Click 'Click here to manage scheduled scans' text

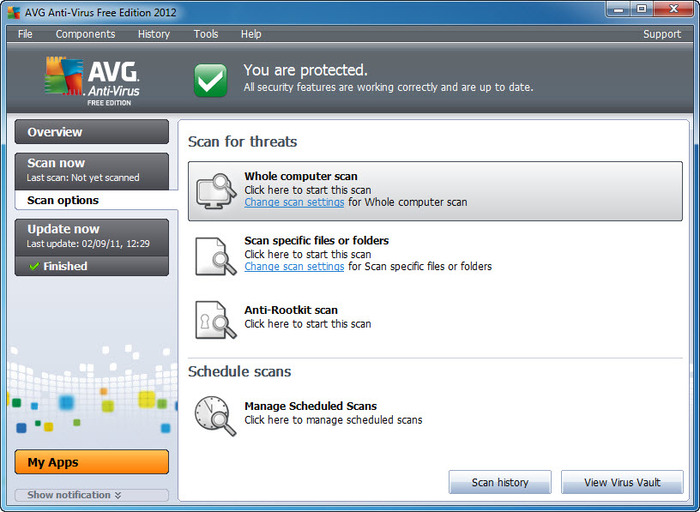tap(333, 420)
